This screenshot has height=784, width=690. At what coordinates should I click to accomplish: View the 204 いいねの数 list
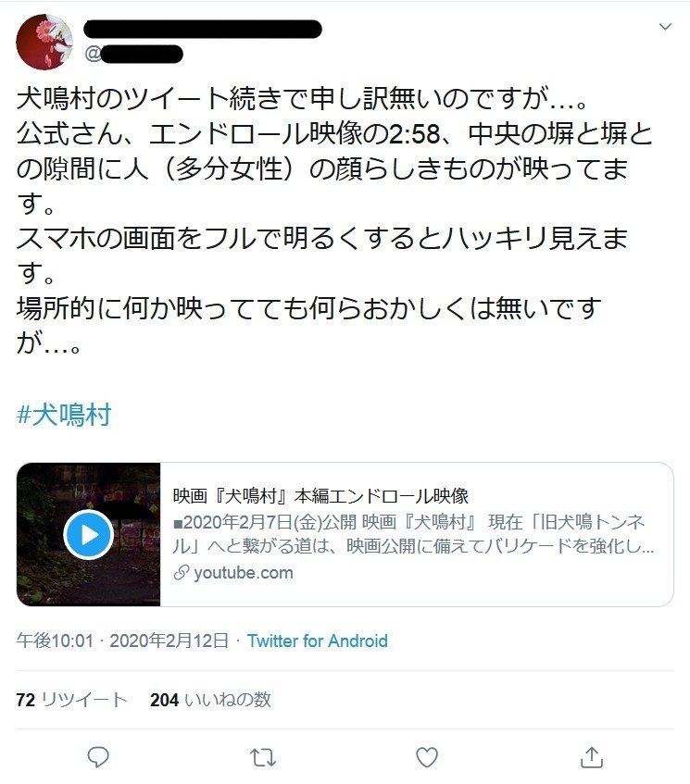(210, 700)
